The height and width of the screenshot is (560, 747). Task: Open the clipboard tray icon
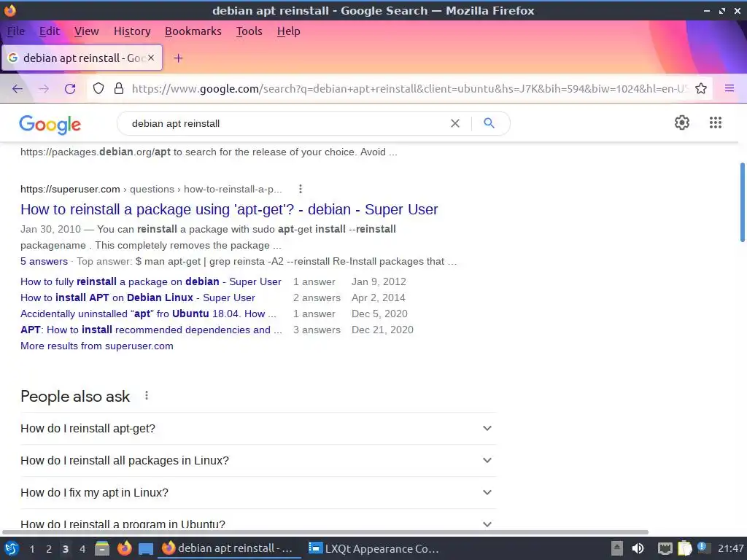[x=684, y=548]
